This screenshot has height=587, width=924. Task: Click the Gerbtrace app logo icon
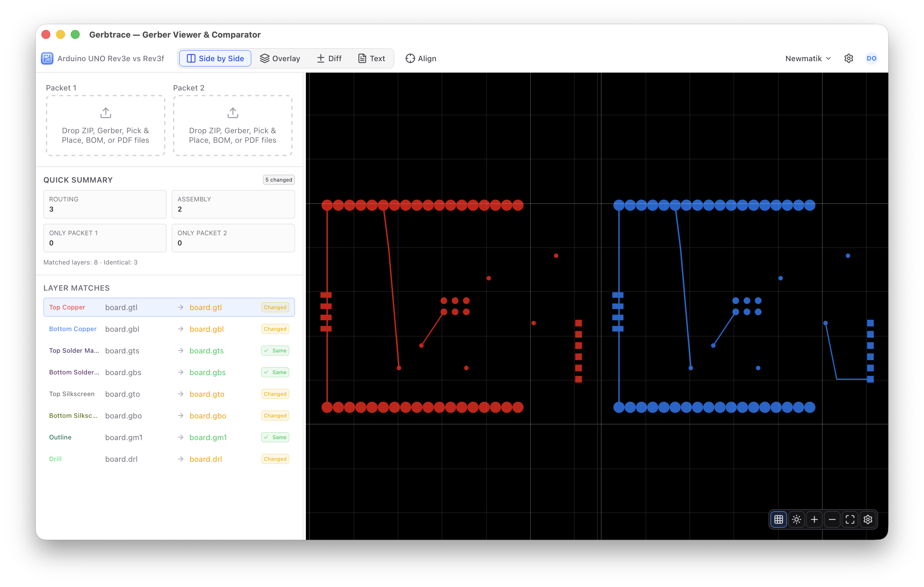tap(47, 58)
